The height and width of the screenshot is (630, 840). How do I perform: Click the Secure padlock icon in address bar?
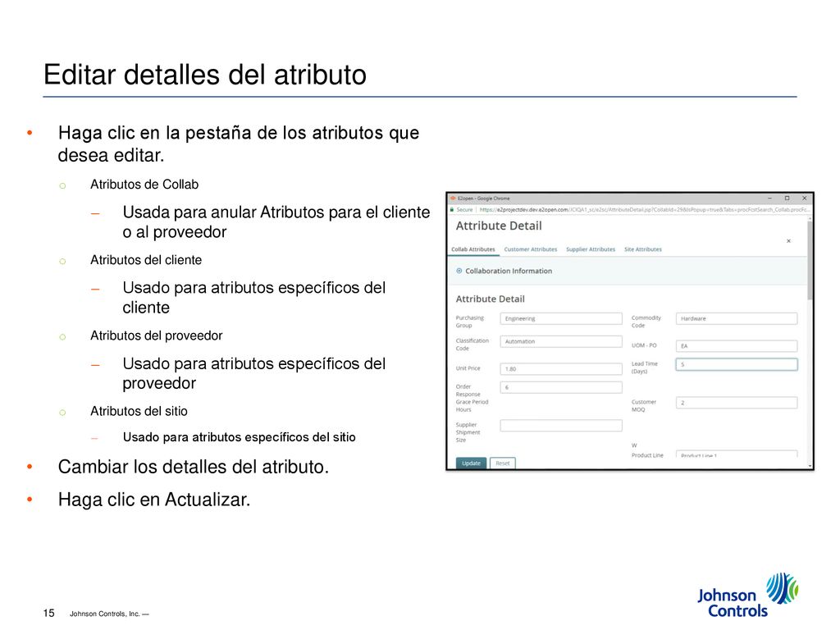coord(452,209)
